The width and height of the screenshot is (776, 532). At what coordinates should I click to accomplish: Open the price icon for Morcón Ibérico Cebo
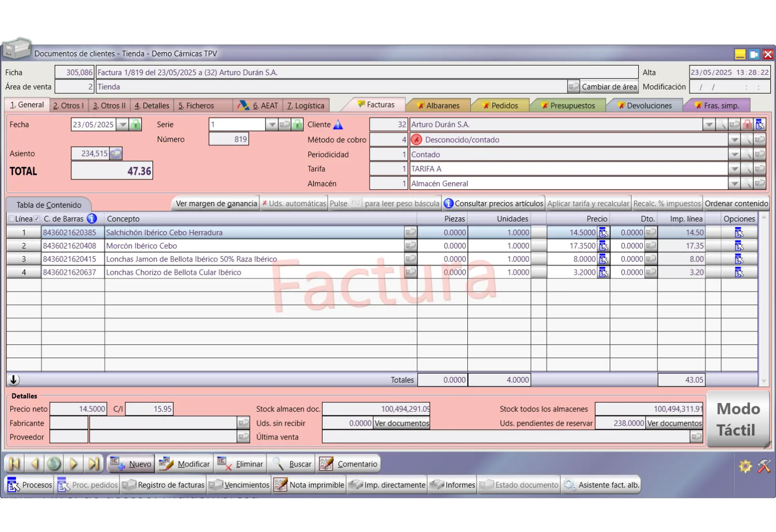click(603, 246)
